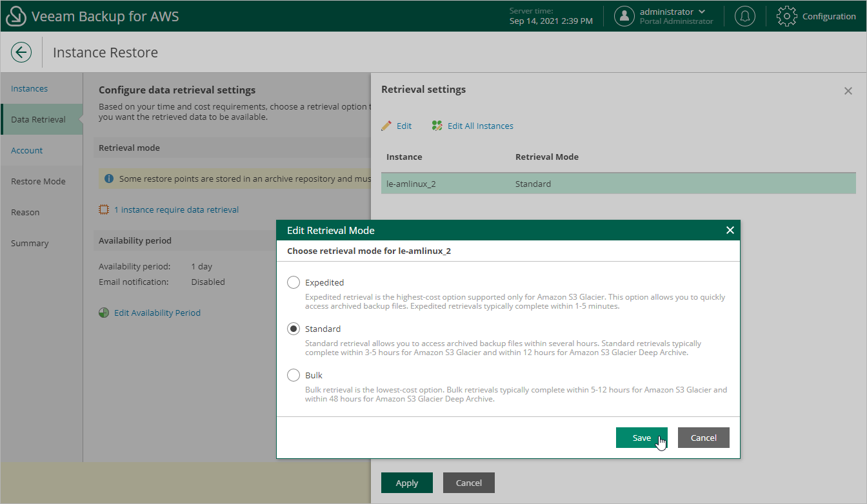Click the Veeam Backup for AWS title

[x=105, y=16]
